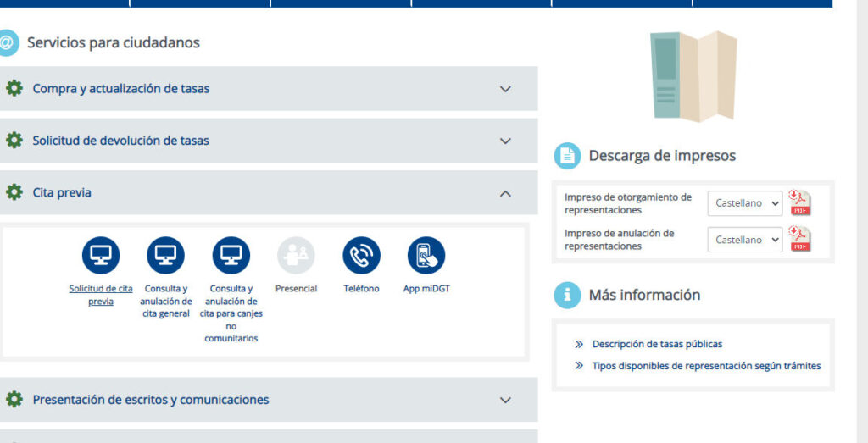
Task: Click the Solicitud de cita previa monitor icon
Action: point(100,255)
